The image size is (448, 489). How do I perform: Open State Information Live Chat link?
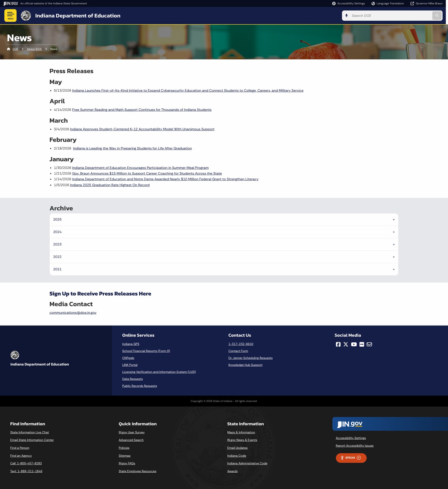click(30, 432)
